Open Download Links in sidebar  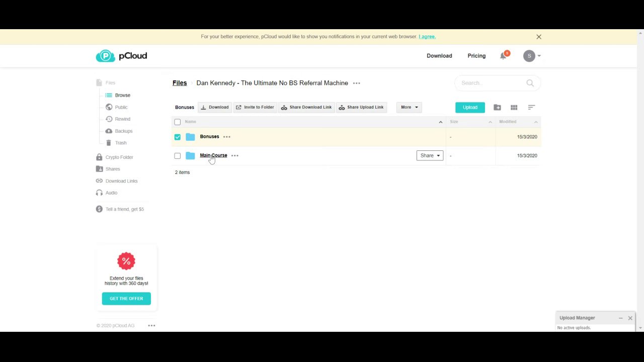pyautogui.click(x=117, y=181)
